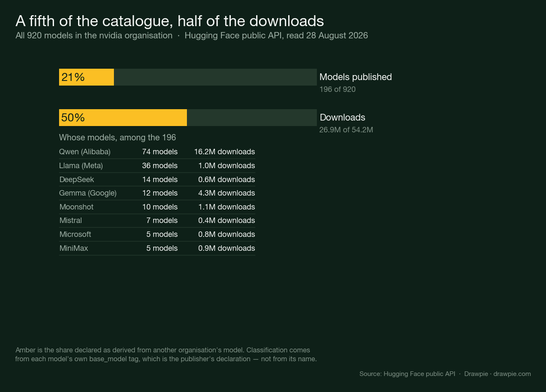
Task: Click the footnote starting 'Amber is the share'
Action: (166, 354)
